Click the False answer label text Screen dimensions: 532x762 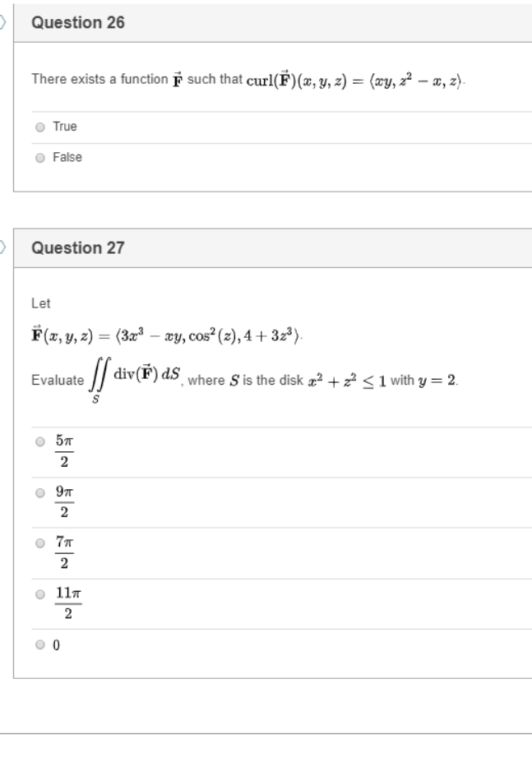pyautogui.click(x=67, y=157)
